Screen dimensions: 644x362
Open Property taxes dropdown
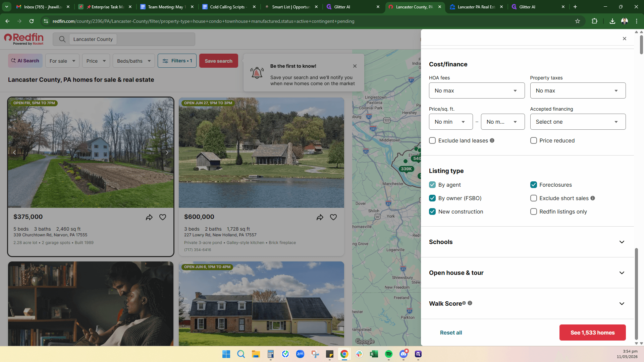[578, 90]
